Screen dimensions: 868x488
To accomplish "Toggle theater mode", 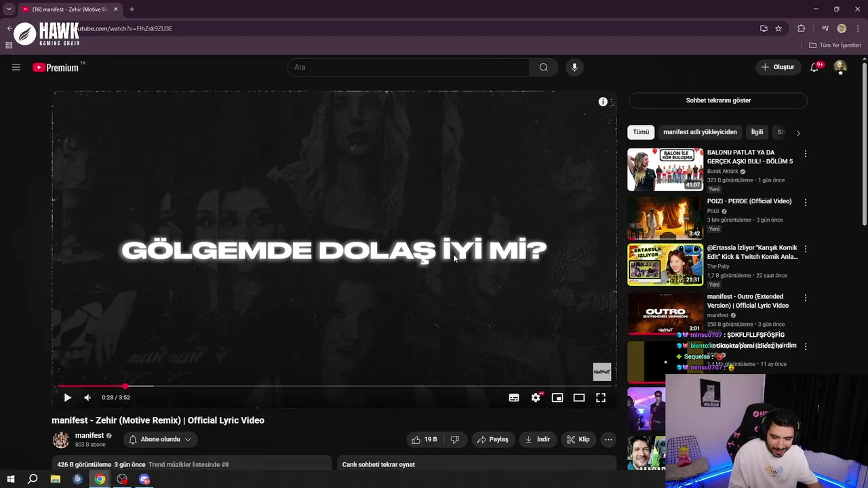I will tap(579, 398).
